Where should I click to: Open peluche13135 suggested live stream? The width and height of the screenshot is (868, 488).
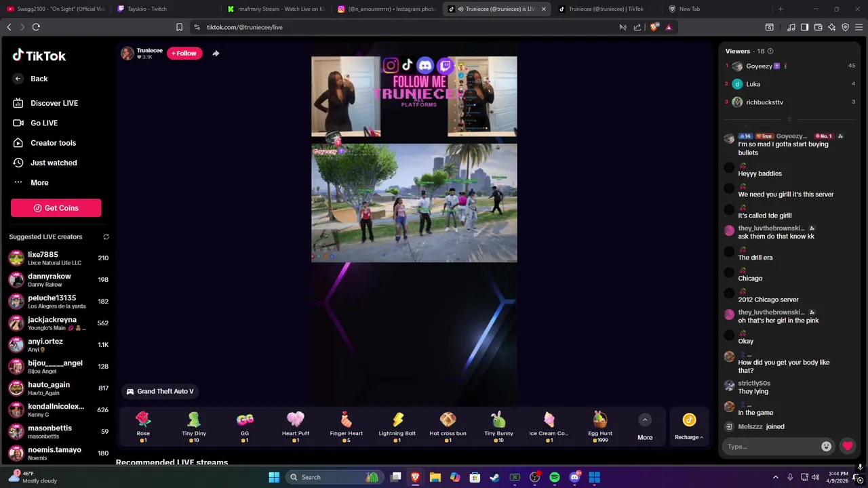[58, 302]
